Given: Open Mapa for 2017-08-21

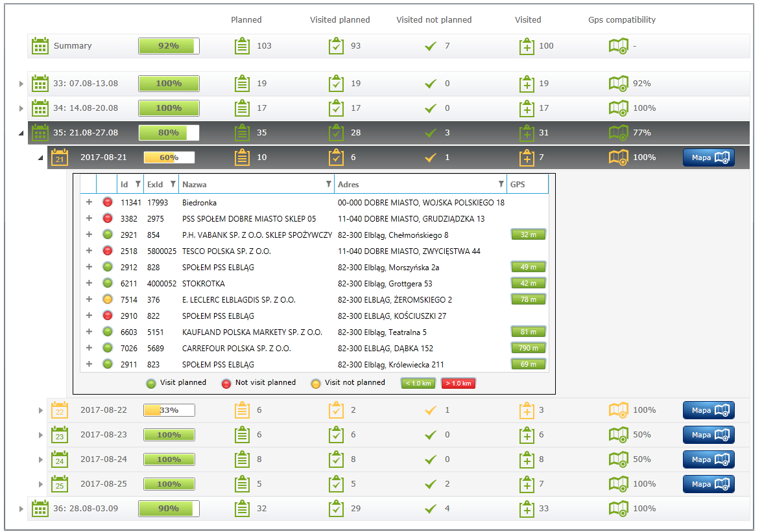Looking at the screenshot, I should click(708, 157).
